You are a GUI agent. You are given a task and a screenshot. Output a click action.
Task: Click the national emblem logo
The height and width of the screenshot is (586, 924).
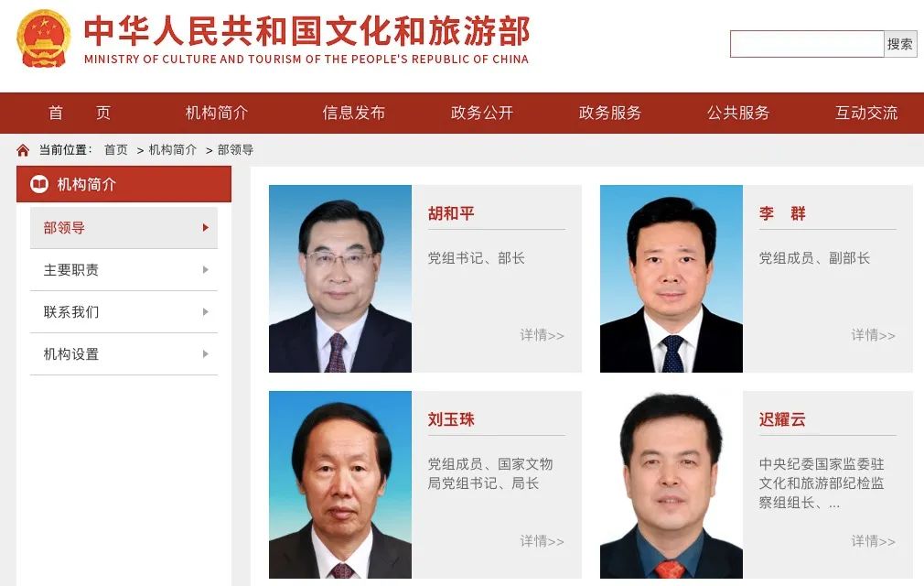coord(44,38)
